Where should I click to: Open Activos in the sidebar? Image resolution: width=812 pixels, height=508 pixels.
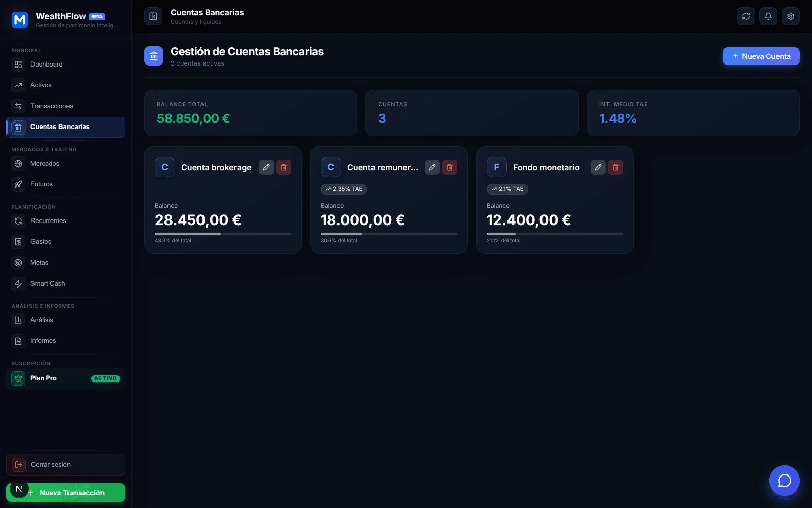click(65, 85)
